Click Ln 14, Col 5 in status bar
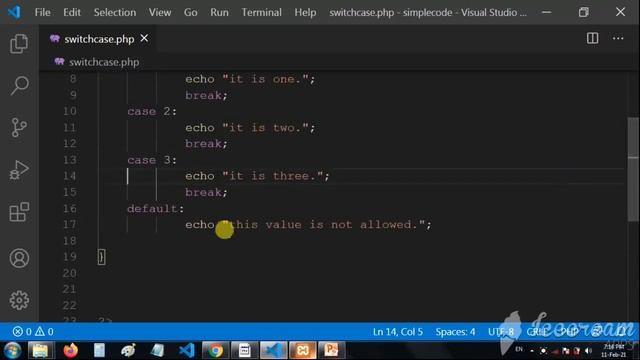 [398, 331]
